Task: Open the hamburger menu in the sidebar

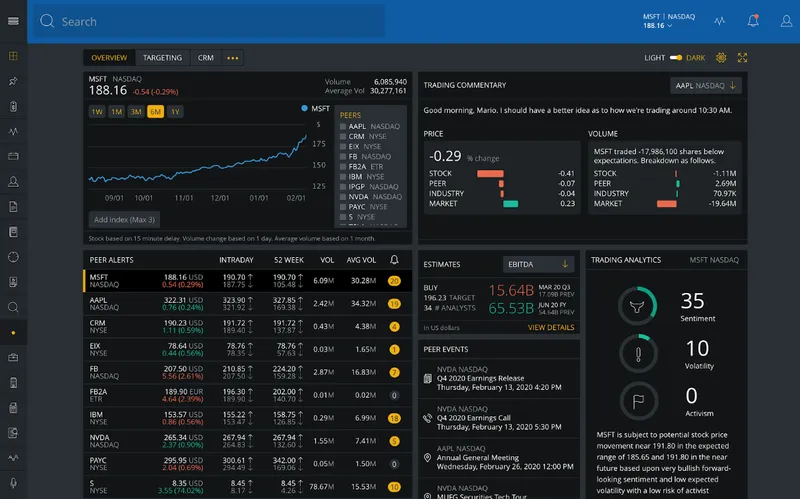Action: (13, 21)
